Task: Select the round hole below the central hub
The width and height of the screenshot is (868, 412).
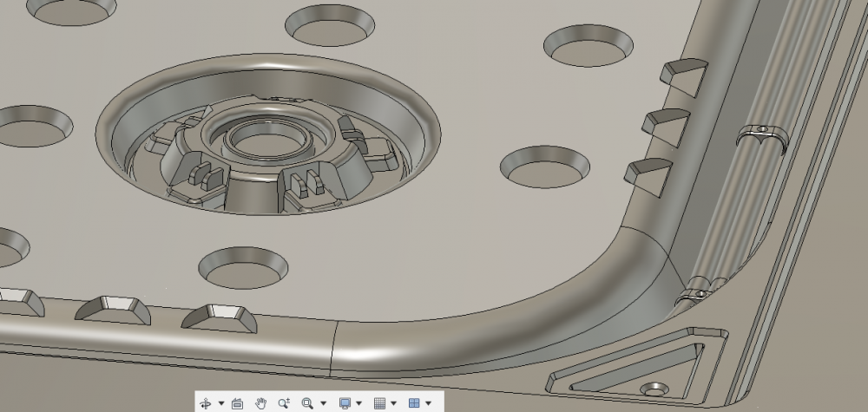Action: click(x=241, y=268)
